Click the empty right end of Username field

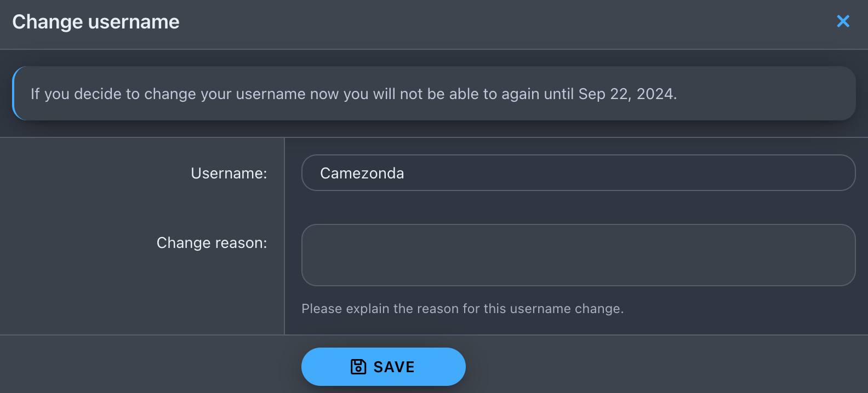click(x=767, y=173)
